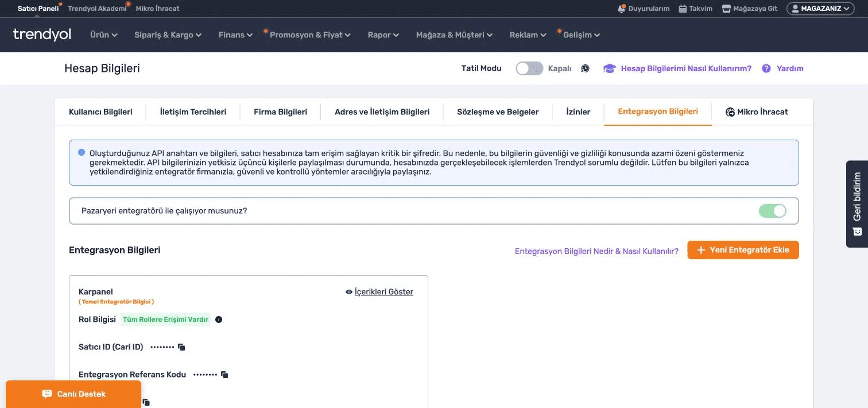Click the user avatar icon in MAGAZANIZ

click(x=796, y=9)
